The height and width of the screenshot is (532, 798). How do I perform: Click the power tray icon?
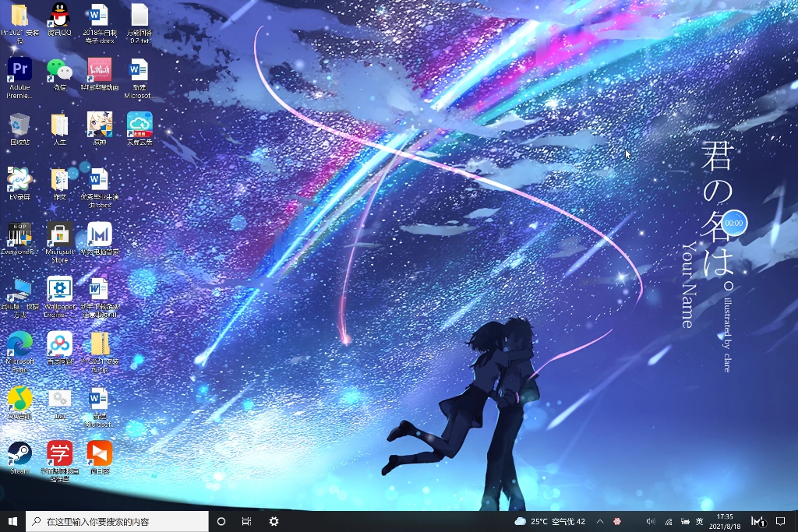point(685,521)
